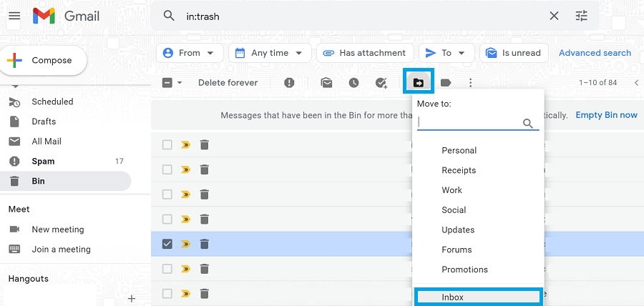Image resolution: width=644 pixels, height=306 pixels.
Task: Click the Add to Tasks icon
Action: coord(381,83)
